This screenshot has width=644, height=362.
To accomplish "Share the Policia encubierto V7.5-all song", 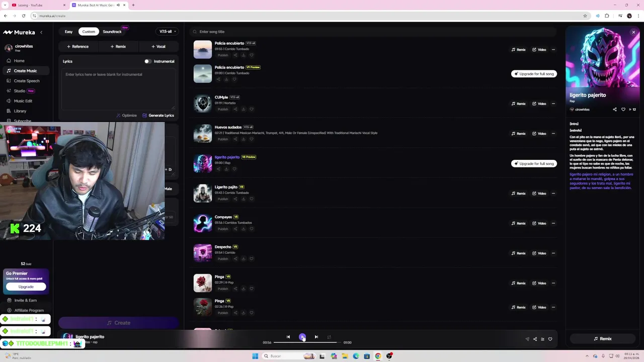I will (235, 55).
